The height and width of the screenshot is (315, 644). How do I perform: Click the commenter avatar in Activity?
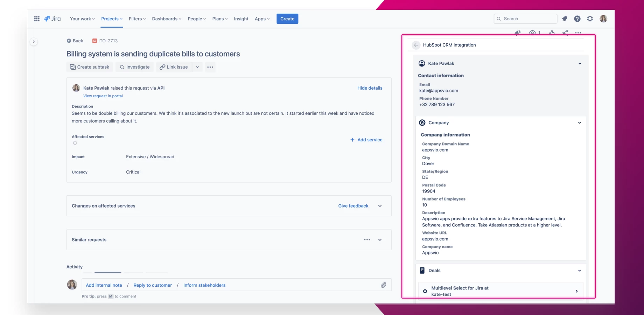click(72, 285)
